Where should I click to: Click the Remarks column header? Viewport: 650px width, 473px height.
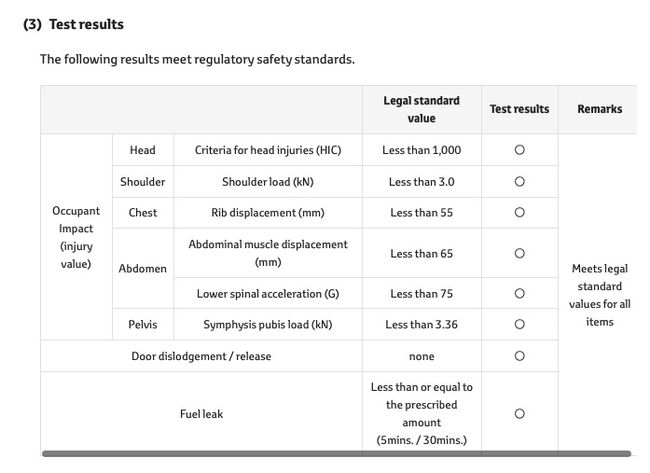(x=599, y=109)
